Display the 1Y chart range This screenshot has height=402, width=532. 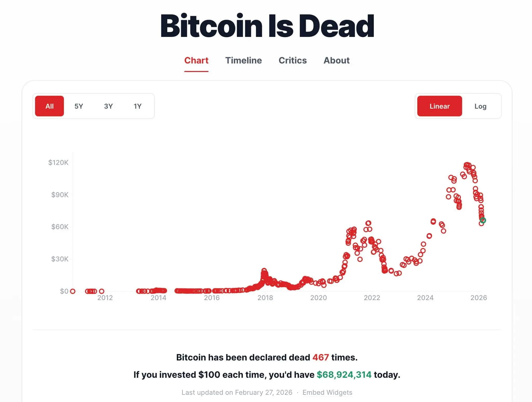138,106
